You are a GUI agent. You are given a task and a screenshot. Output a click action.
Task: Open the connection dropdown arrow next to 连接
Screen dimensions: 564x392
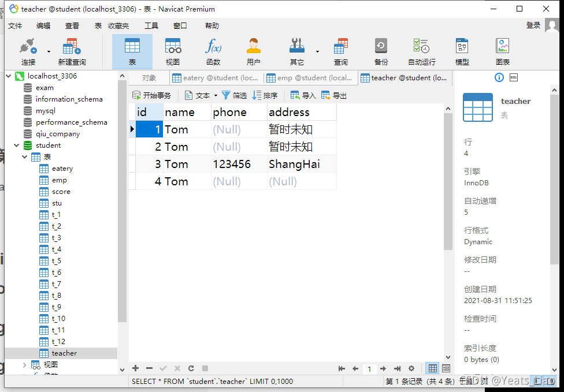pyautogui.click(x=49, y=52)
